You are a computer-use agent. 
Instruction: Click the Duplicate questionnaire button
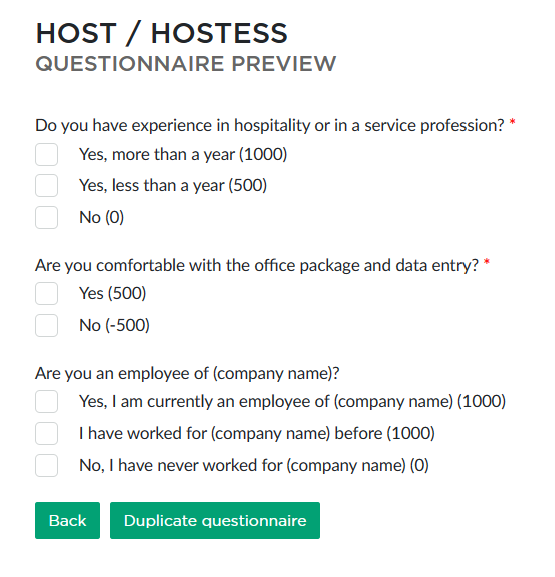click(x=215, y=520)
